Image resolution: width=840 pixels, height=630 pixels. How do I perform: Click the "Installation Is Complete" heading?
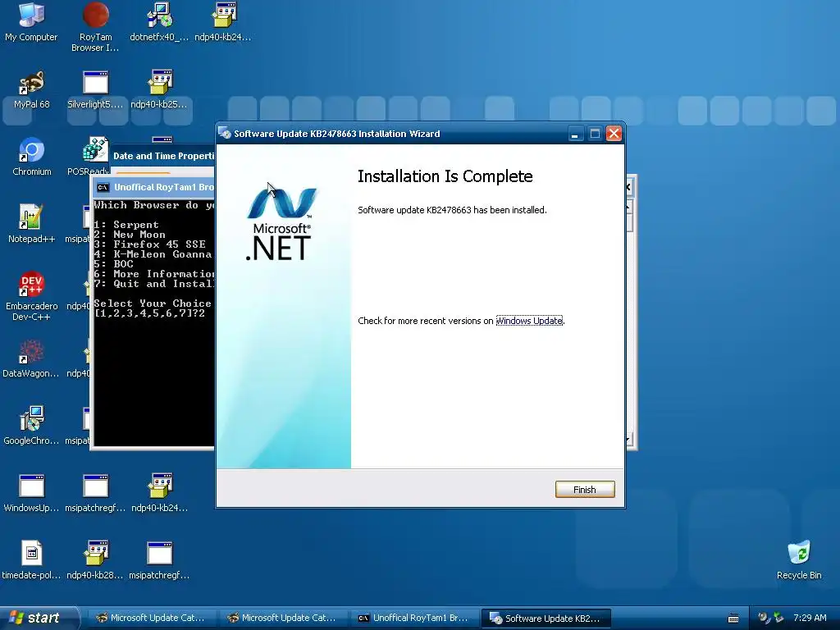coord(445,176)
